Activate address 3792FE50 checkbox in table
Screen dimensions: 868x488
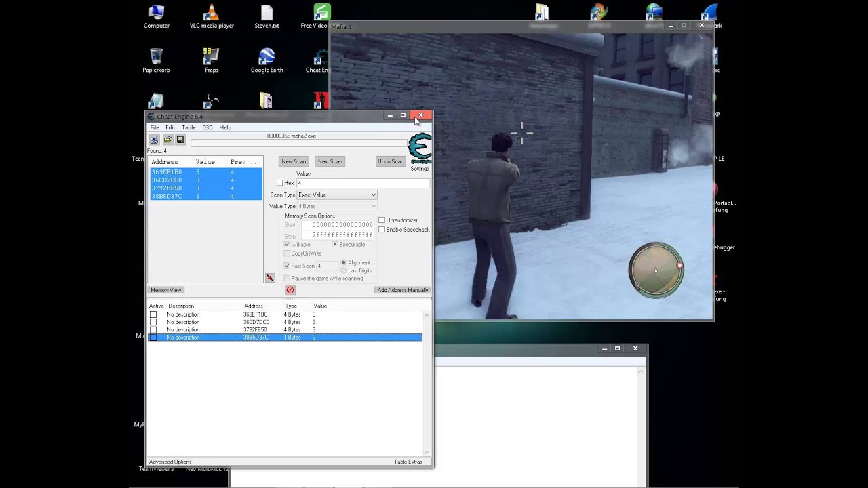pyautogui.click(x=153, y=329)
